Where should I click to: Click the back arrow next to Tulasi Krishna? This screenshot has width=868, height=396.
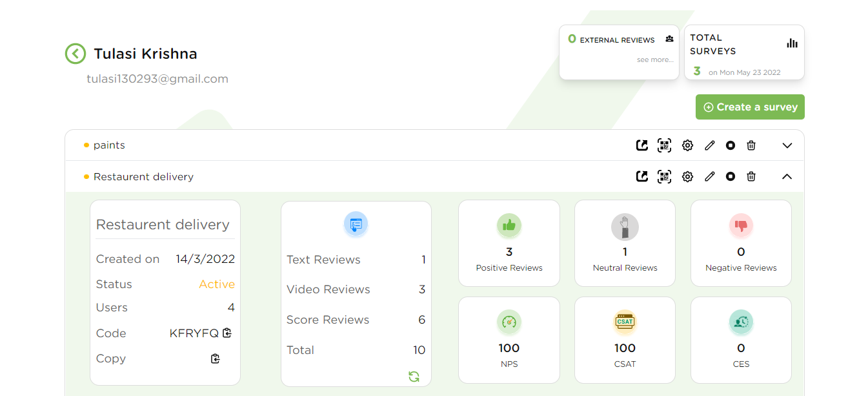coord(75,54)
